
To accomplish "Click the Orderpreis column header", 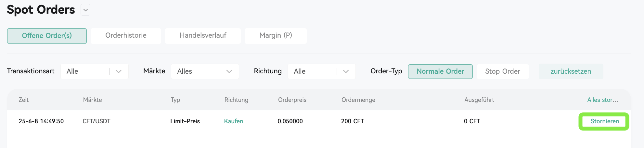I will pyautogui.click(x=292, y=100).
